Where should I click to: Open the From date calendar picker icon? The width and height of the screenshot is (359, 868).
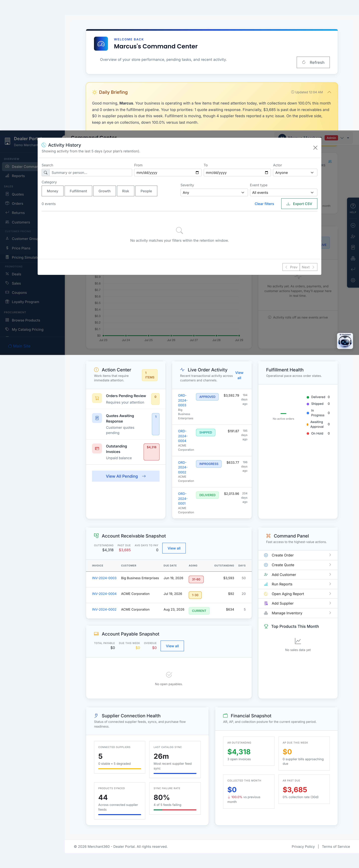[x=197, y=172]
